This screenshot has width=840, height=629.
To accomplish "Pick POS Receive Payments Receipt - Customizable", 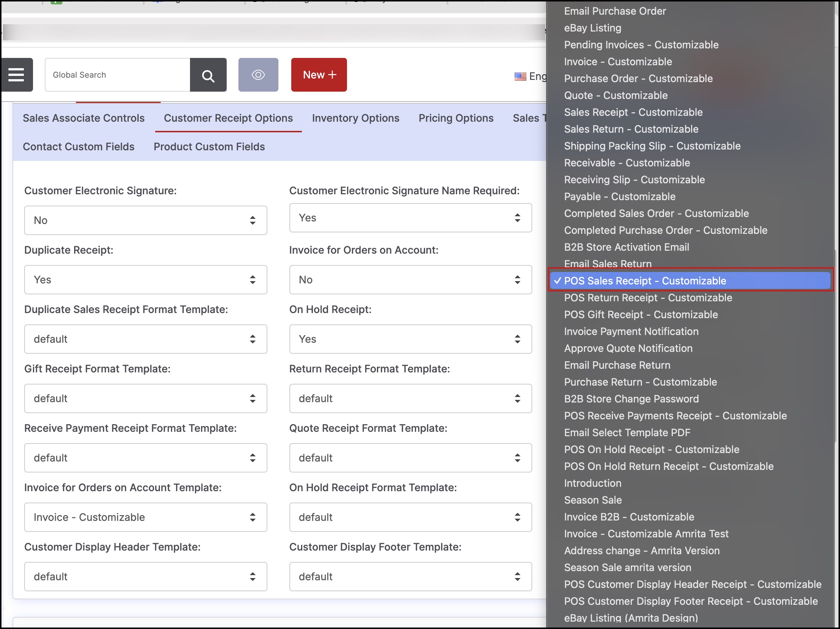I will coord(690,416).
